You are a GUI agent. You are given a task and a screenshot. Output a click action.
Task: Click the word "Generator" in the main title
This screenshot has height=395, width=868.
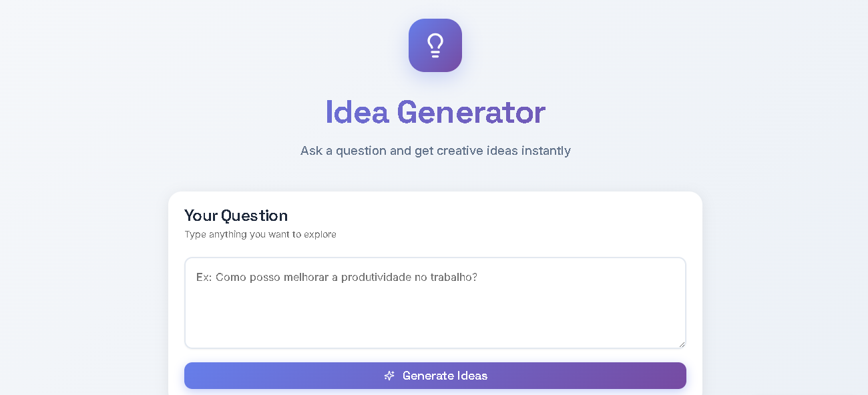471,112
